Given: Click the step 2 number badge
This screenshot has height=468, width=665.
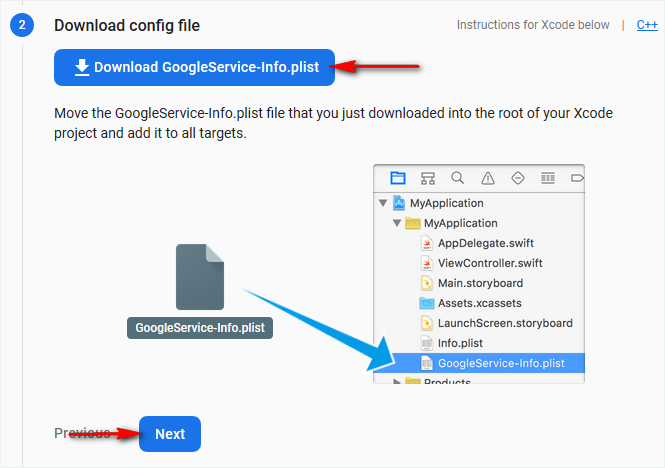Looking at the screenshot, I should 22,25.
